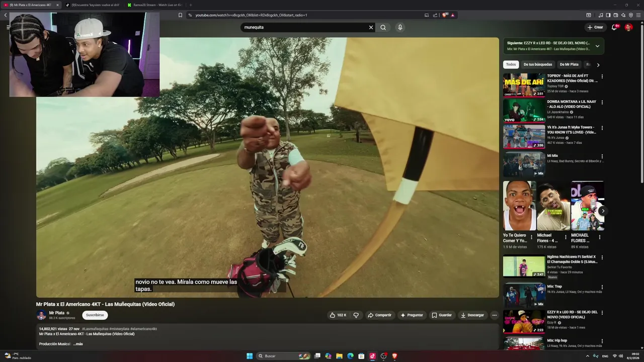
Task: Expand the Siguiente playlist panel chevron
Action: pos(597,46)
